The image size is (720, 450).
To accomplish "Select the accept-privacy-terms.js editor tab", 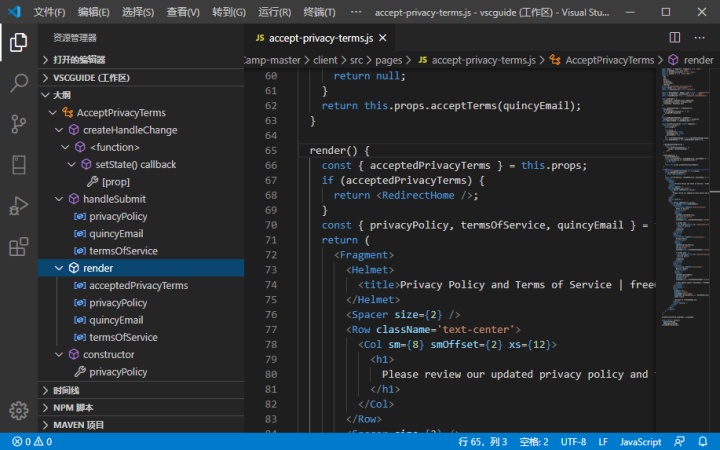I will pyautogui.click(x=321, y=38).
